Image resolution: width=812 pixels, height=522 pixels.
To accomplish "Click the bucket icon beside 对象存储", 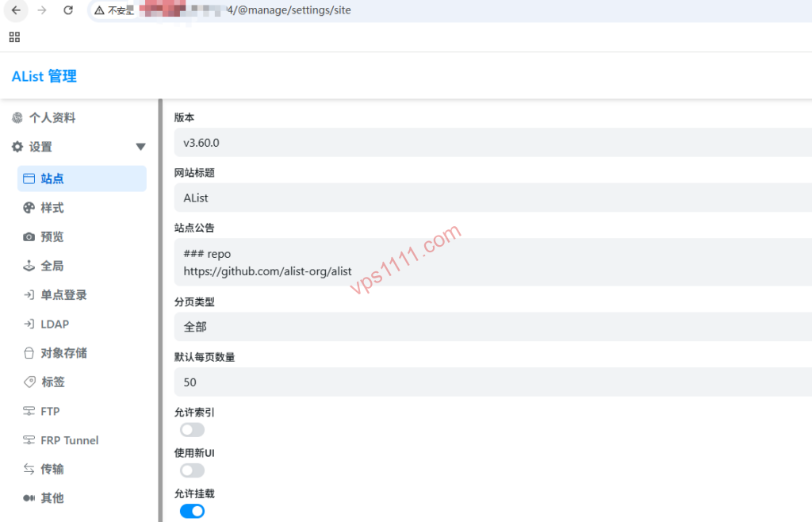I will pos(29,353).
